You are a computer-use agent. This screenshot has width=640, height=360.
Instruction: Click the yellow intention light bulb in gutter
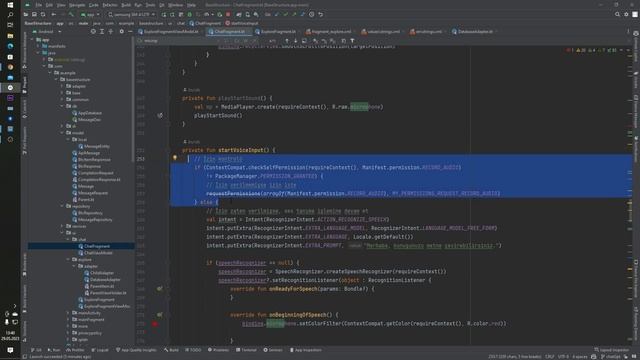click(175, 158)
